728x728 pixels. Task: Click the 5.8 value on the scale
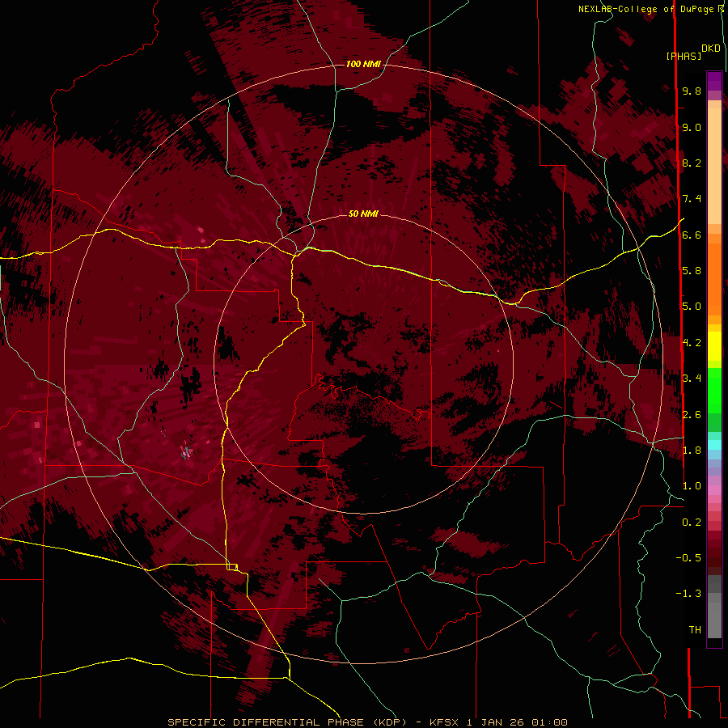(692, 270)
